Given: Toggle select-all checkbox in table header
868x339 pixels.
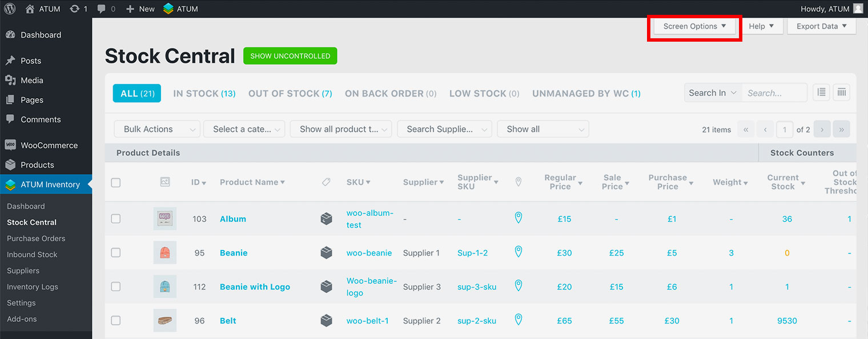Looking at the screenshot, I should [x=116, y=183].
